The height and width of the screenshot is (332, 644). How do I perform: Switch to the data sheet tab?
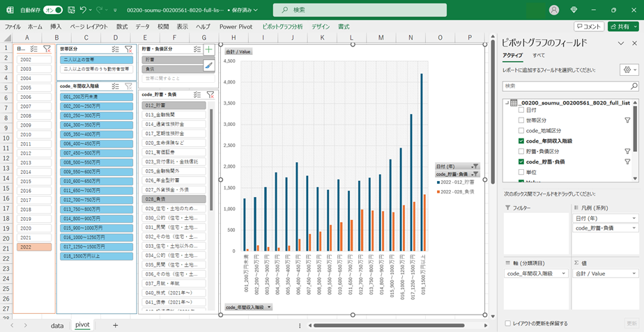[x=57, y=325]
